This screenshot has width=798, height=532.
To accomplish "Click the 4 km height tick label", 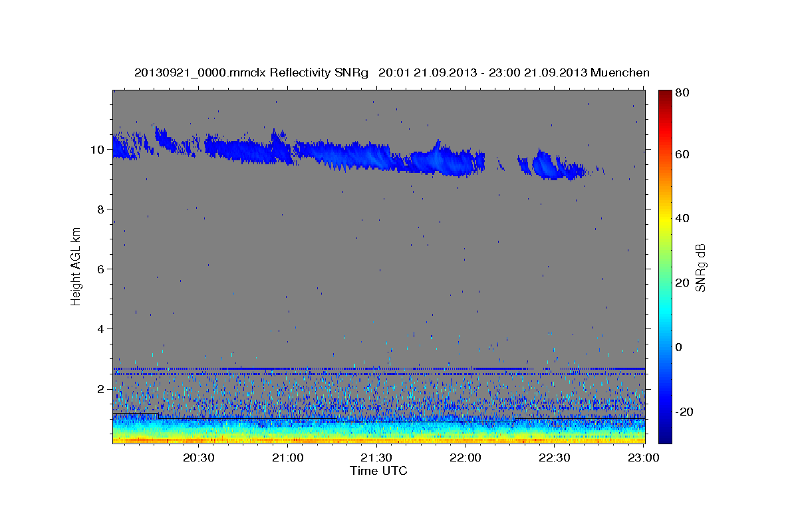I will [102, 329].
